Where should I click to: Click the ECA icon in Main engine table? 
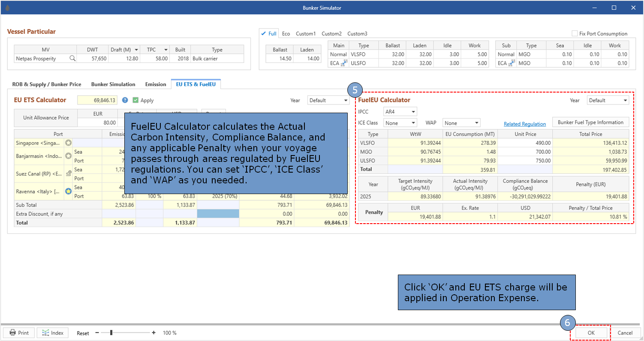(x=343, y=63)
